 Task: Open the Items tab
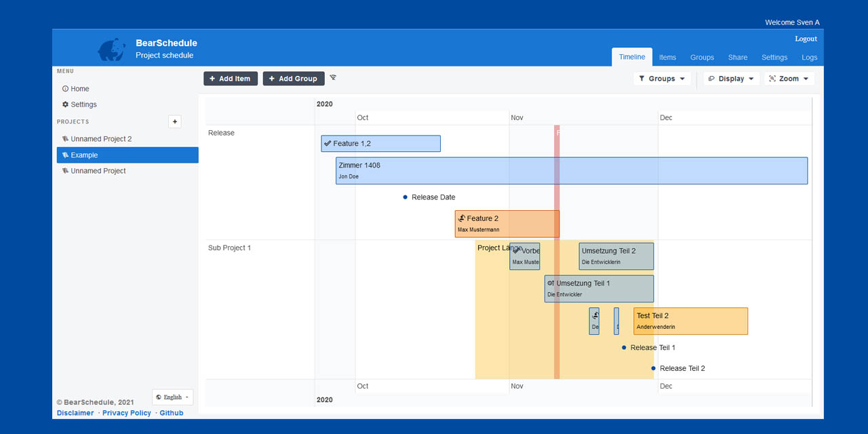pyautogui.click(x=668, y=57)
